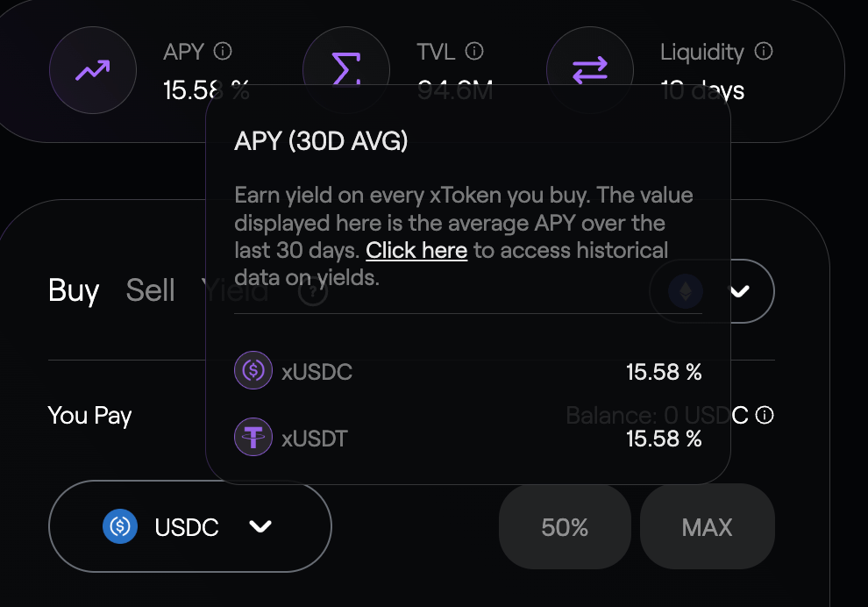Click the Balance info icon
Image resolution: width=868 pixels, height=607 pixels.
pyautogui.click(x=765, y=415)
